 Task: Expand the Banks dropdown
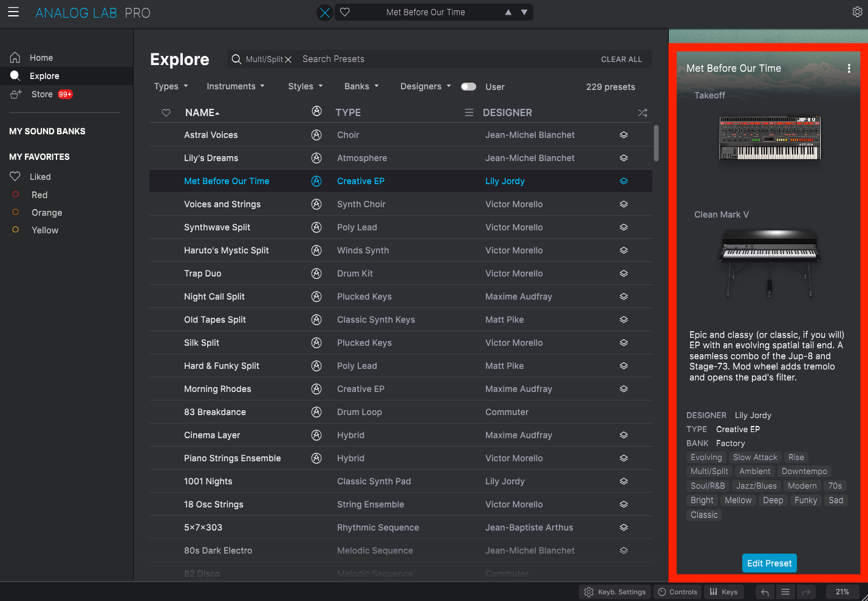(x=361, y=86)
